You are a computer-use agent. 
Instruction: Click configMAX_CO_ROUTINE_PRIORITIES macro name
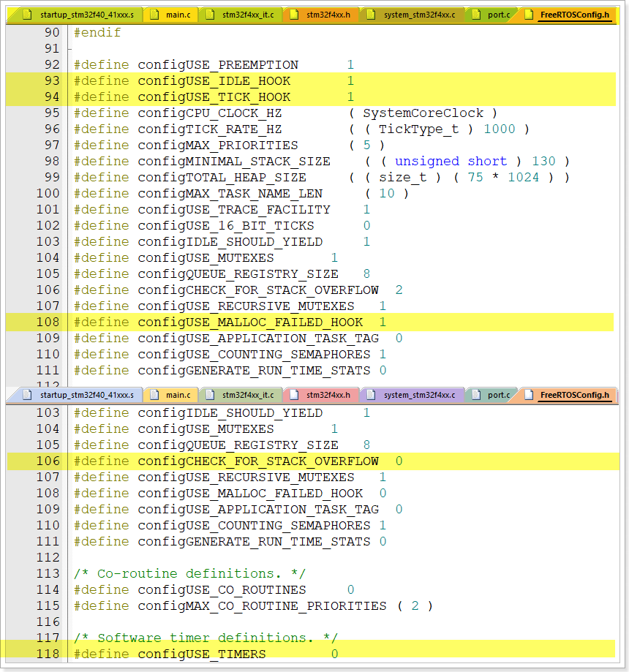point(262,605)
